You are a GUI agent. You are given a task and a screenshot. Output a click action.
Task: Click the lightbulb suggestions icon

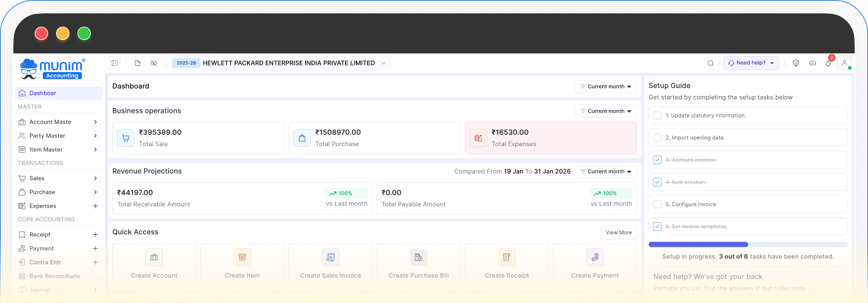(796, 63)
